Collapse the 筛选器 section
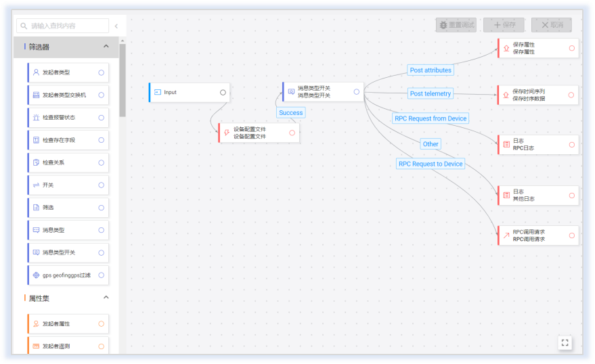The image size is (595, 364). tap(106, 46)
